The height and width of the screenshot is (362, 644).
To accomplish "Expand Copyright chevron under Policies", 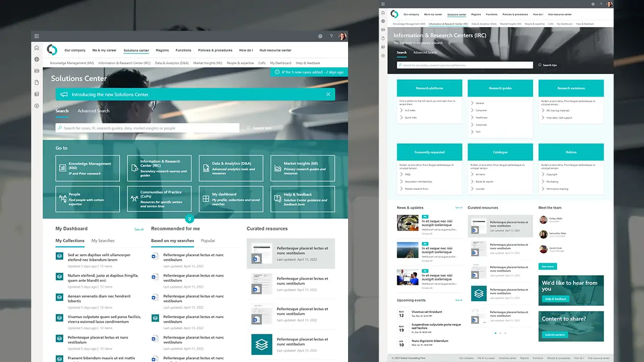I will coord(543,174).
